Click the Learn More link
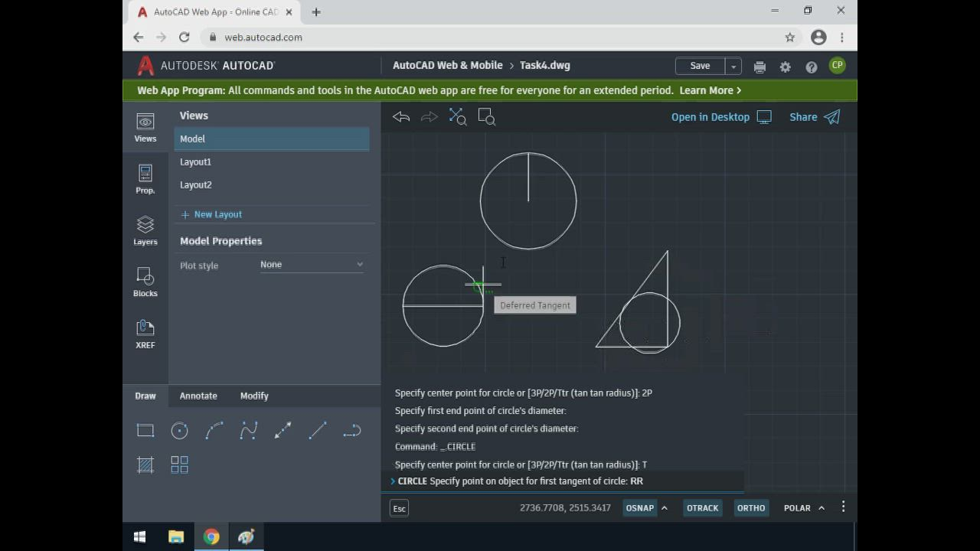Image resolution: width=980 pixels, height=551 pixels. click(x=710, y=90)
